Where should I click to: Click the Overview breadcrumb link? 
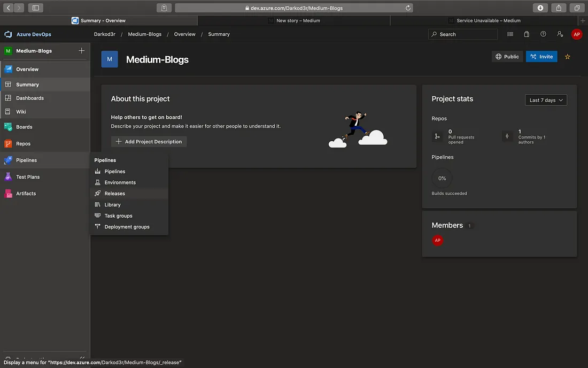(x=184, y=34)
